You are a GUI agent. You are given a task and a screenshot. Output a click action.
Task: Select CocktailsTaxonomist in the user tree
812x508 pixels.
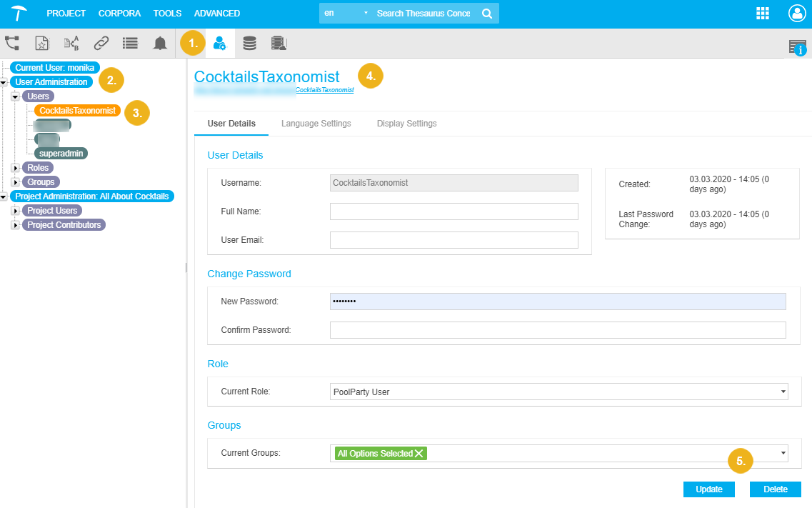click(78, 111)
